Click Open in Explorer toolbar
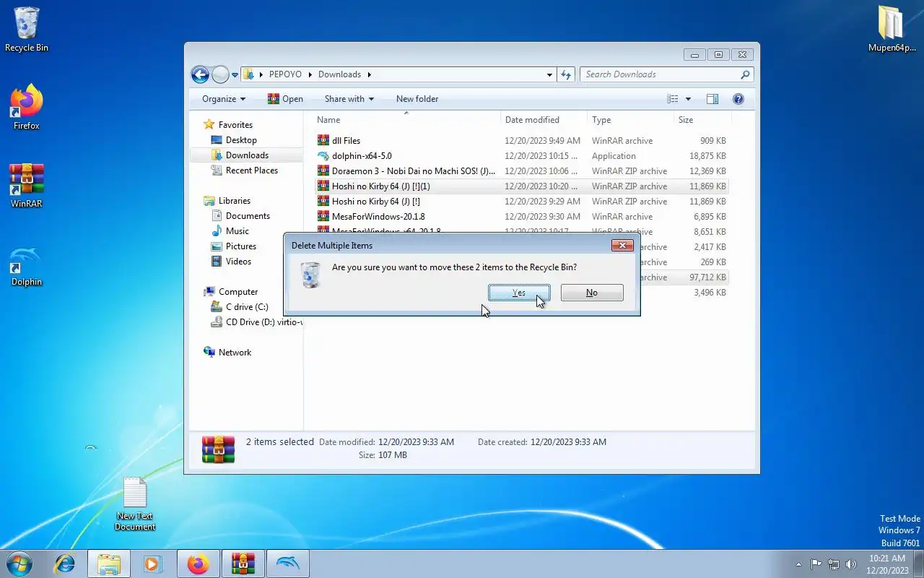 (x=285, y=99)
